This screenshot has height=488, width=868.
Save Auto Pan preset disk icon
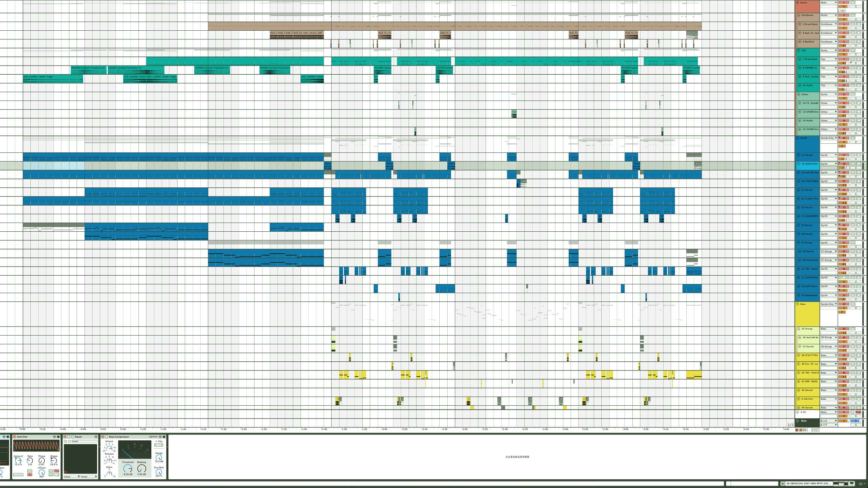[58, 437]
